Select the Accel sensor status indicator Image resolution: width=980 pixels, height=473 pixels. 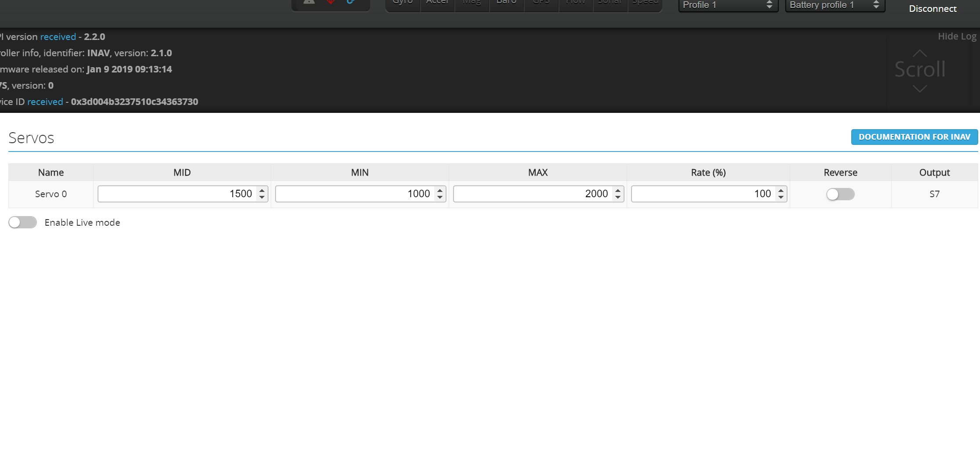click(x=437, y=3)
